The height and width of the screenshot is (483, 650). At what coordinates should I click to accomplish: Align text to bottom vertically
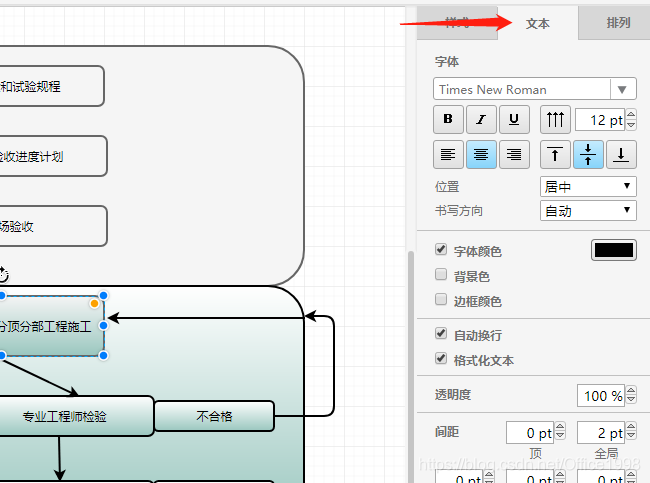pyautogui.click(x=621, y=155)
